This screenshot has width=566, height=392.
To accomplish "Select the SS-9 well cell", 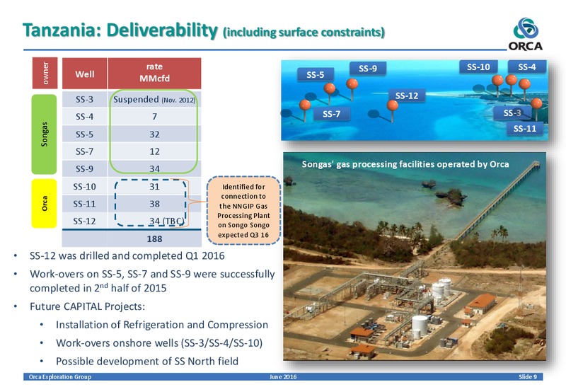I will tap(84, 169).
